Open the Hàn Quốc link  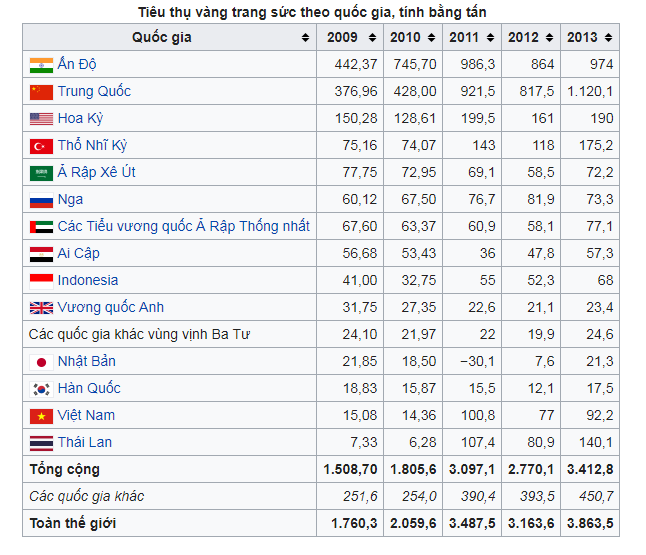[89, 388]
